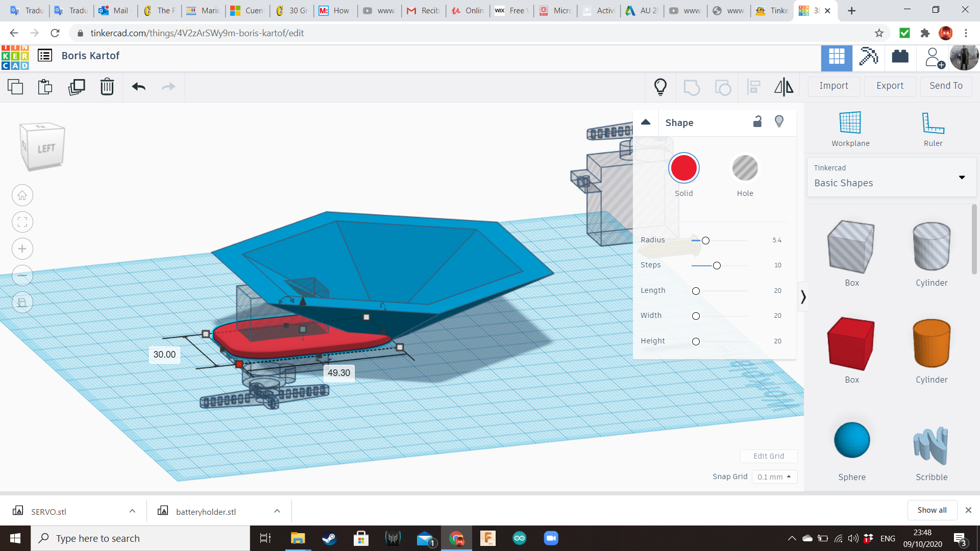Click the Home view icon

point(22,195)
